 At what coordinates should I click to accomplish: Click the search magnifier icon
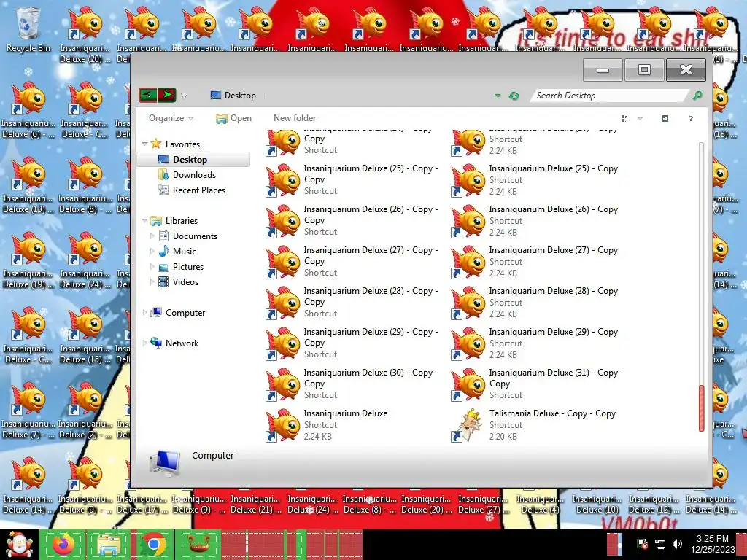697,96
